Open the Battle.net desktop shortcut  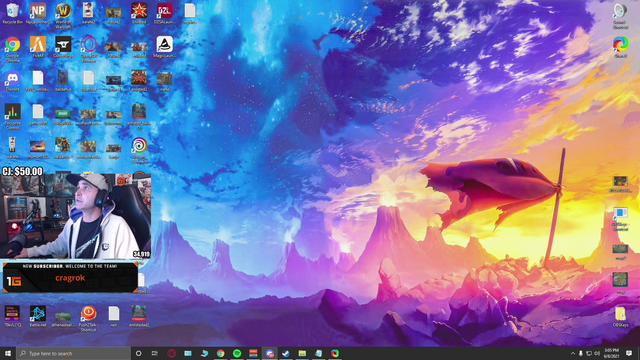[x=38, y=316]
